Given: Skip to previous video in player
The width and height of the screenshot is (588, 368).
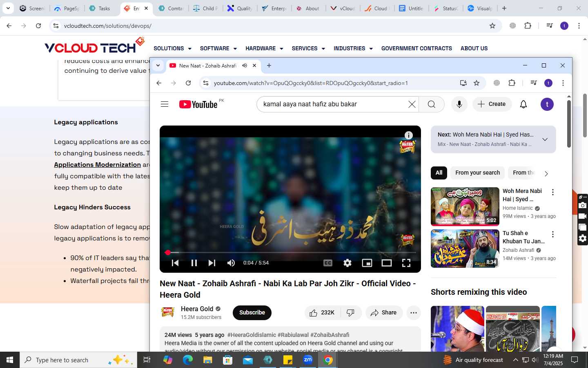Looking at the screenshot, I should 175,263.
